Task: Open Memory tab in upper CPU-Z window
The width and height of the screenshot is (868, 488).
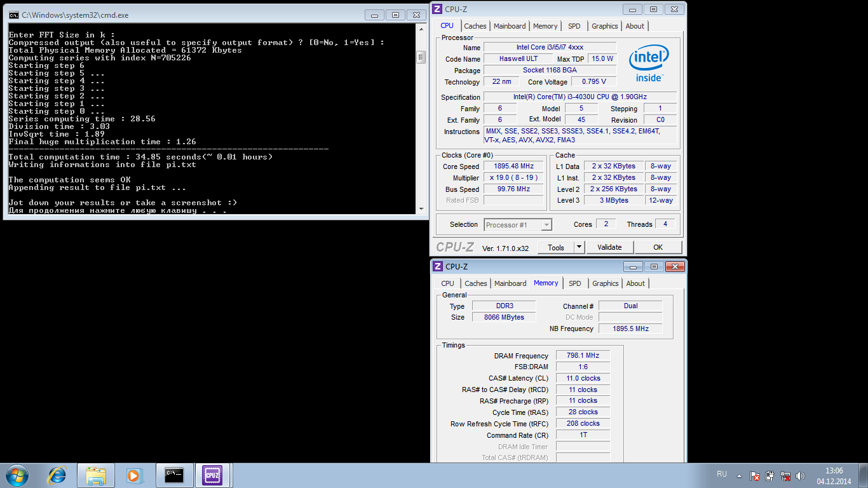Action: point(545,26)
